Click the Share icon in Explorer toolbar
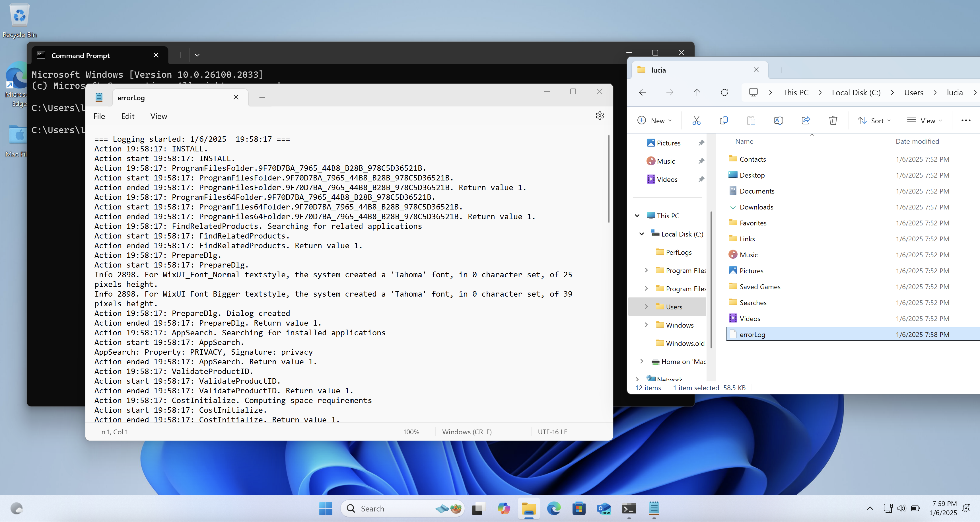Image resolution: width=980 pixels, height=522 pixels. 806,121
